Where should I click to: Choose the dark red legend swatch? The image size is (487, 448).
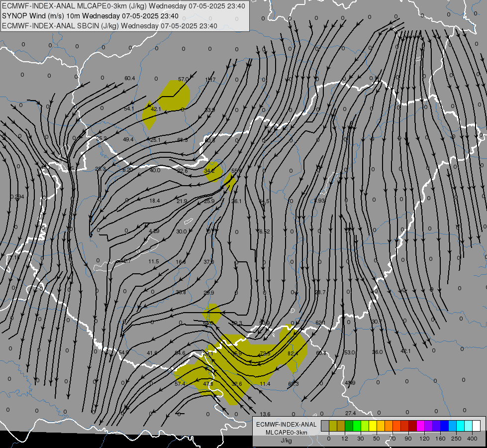(413, 426)
